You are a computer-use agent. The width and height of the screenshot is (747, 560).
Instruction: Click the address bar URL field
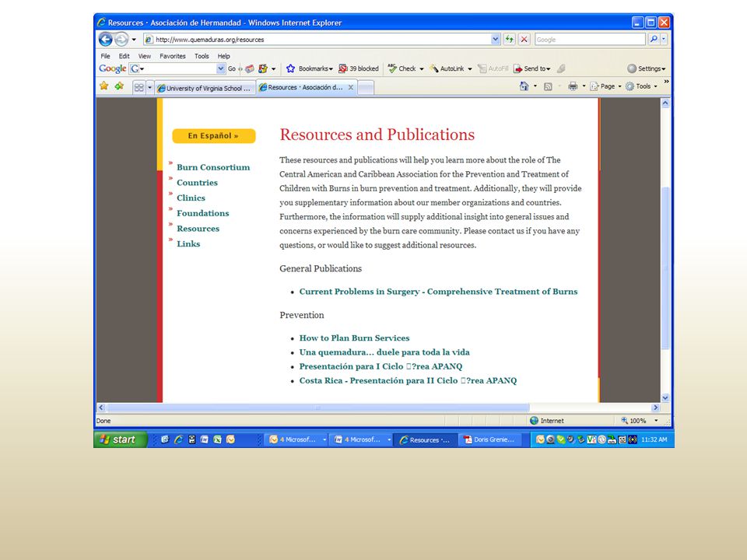(x=317, y=40)
